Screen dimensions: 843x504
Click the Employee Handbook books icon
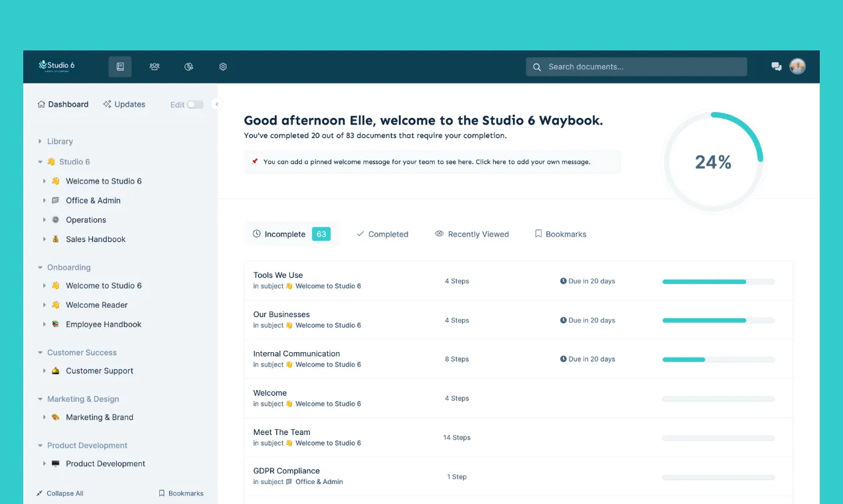click(x=56, y=325)
